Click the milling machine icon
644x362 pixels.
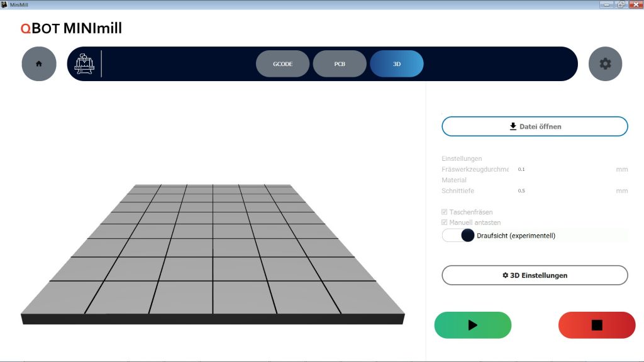coord(84,64)
